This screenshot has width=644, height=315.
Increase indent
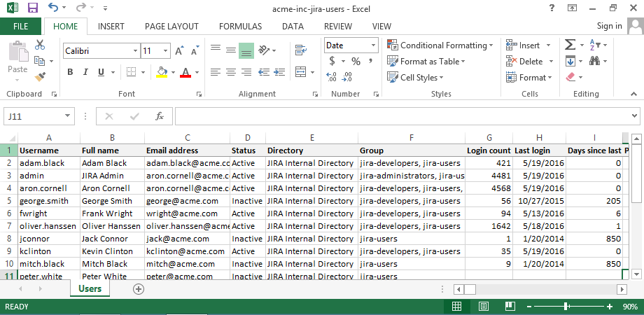tap(279, 72)
